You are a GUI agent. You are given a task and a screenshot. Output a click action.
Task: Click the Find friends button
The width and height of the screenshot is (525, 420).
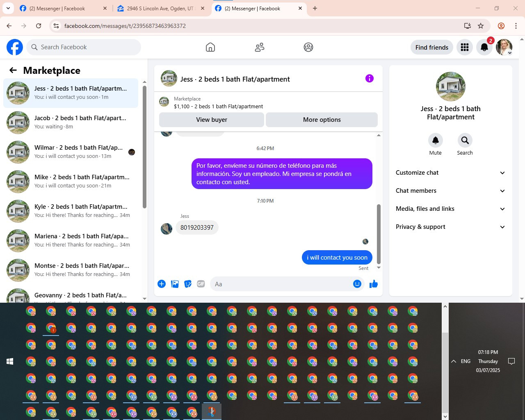click(432, 47)
